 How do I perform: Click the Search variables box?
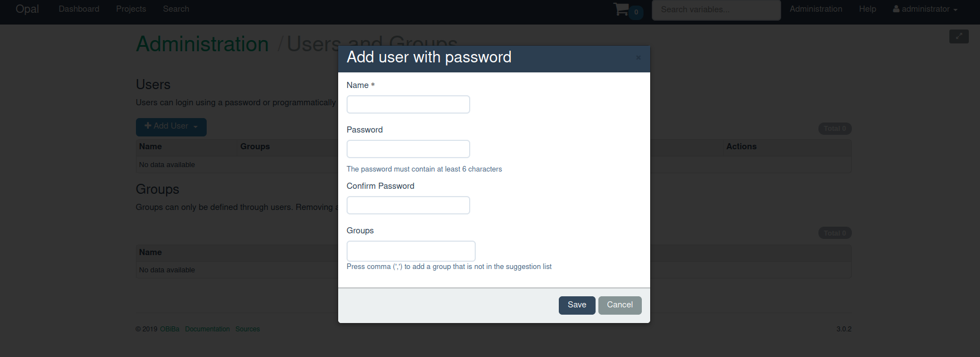[716, 10]
